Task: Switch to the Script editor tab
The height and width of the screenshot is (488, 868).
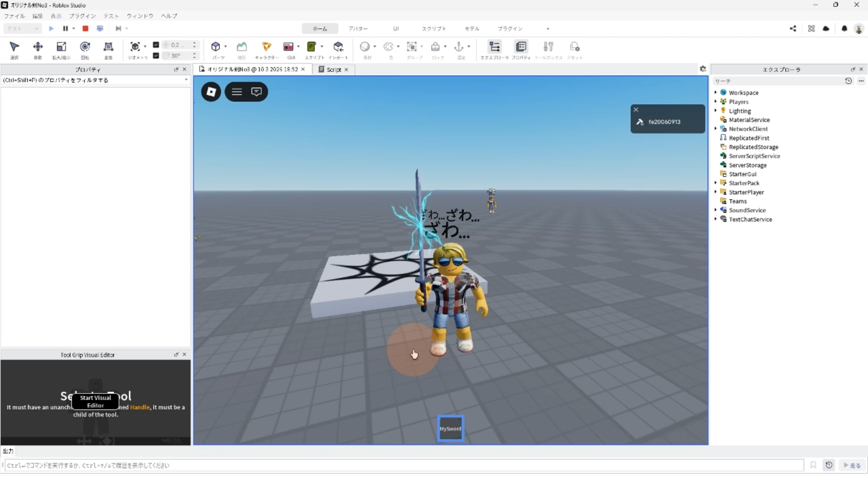Action: [334, 70]
